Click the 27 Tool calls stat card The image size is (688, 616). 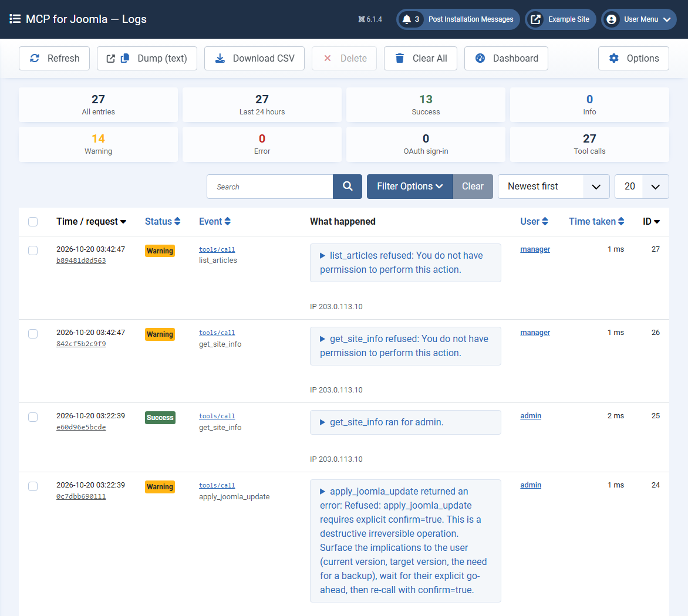click(589, 144)
